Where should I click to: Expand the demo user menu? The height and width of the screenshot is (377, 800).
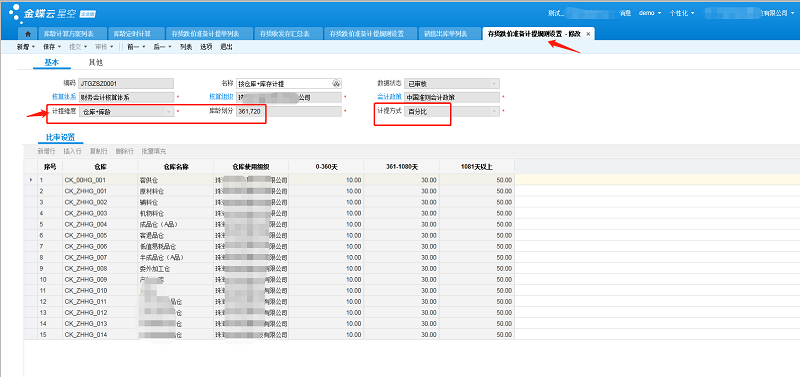click(x=650, y=13)
